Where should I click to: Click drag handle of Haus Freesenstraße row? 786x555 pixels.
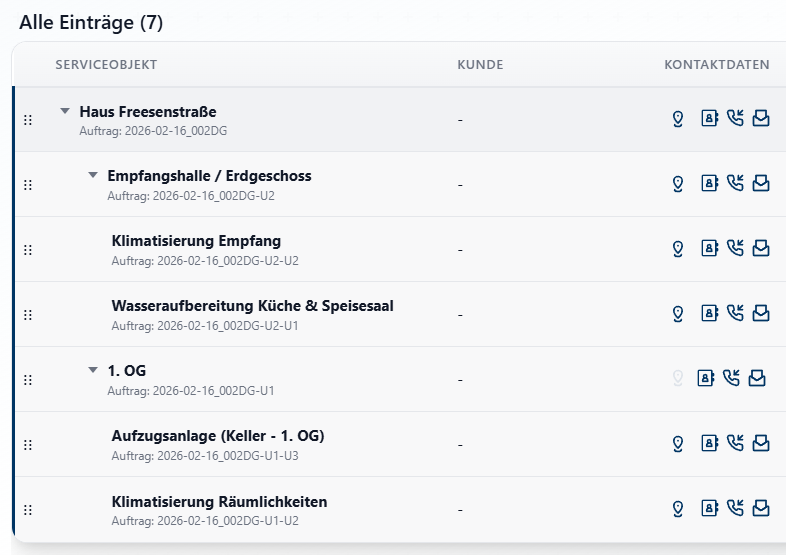pos(28,120)
